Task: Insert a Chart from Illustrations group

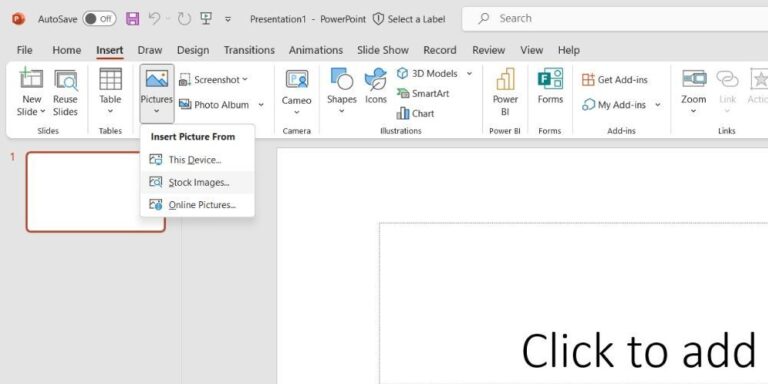Action: (x=415, y=114)
